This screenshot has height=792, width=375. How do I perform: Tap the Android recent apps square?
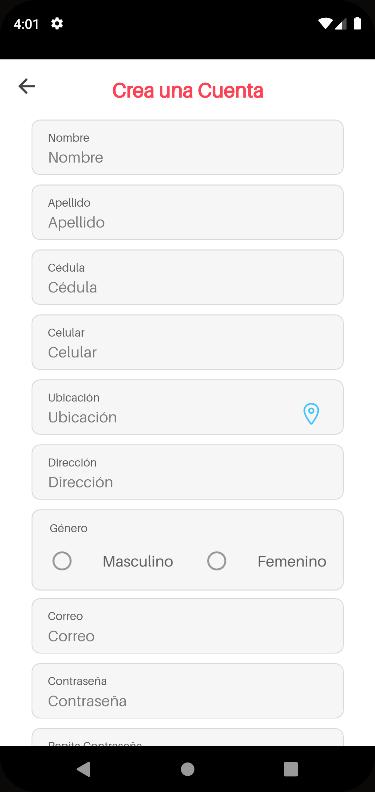click(x=291, y=769)
